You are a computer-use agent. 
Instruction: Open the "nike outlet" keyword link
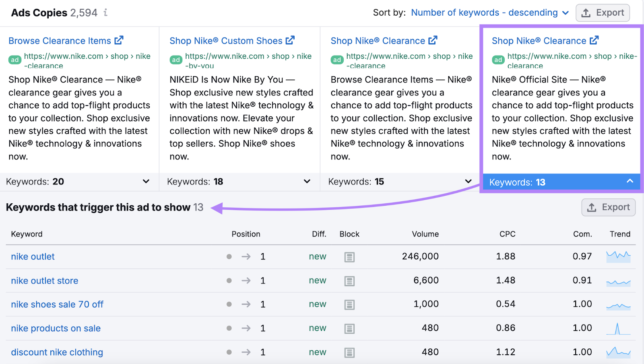(x=33, y=256)
